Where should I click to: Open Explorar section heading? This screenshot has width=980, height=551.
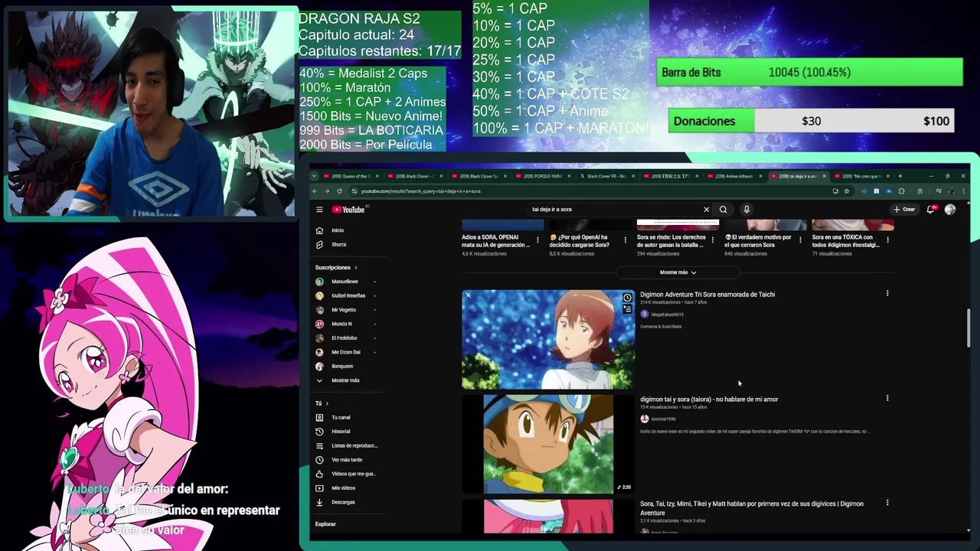click(x=325, y=524)
